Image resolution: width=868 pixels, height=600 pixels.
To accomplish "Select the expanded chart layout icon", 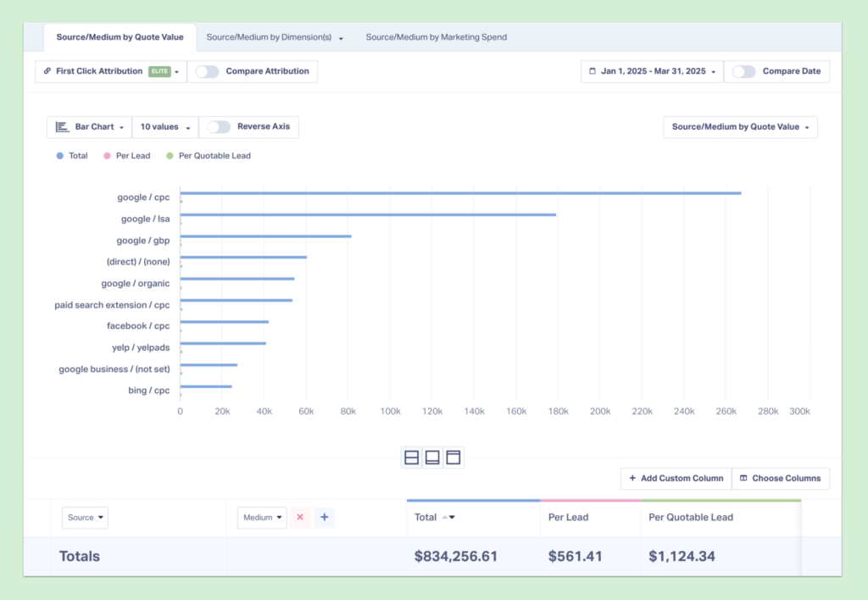I will [x=432, y=457].
